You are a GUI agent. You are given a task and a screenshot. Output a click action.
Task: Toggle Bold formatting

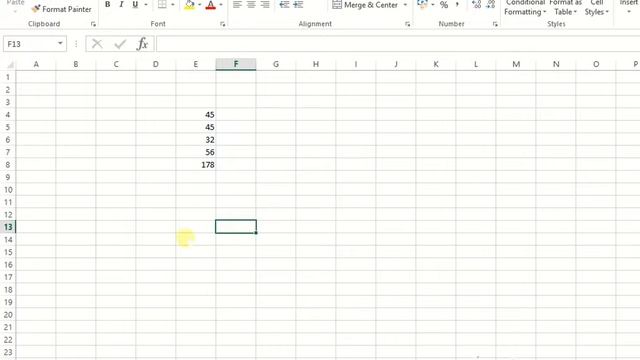tap(108, 5)
